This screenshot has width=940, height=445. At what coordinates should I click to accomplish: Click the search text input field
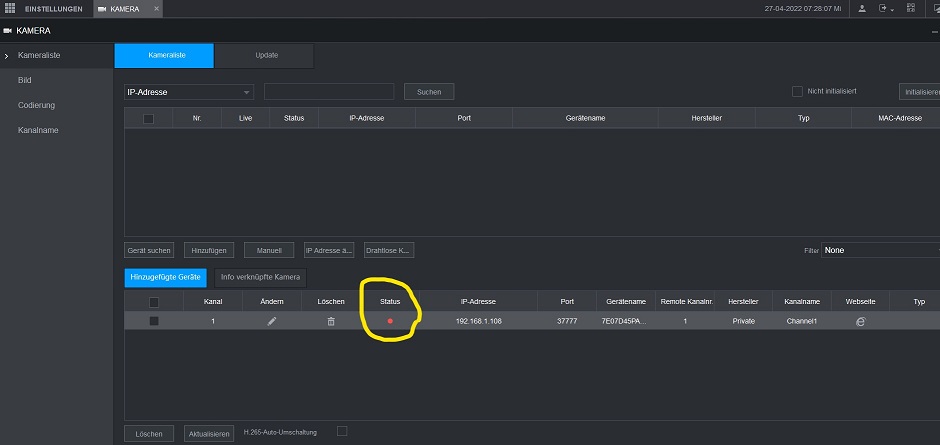(329, 92)
